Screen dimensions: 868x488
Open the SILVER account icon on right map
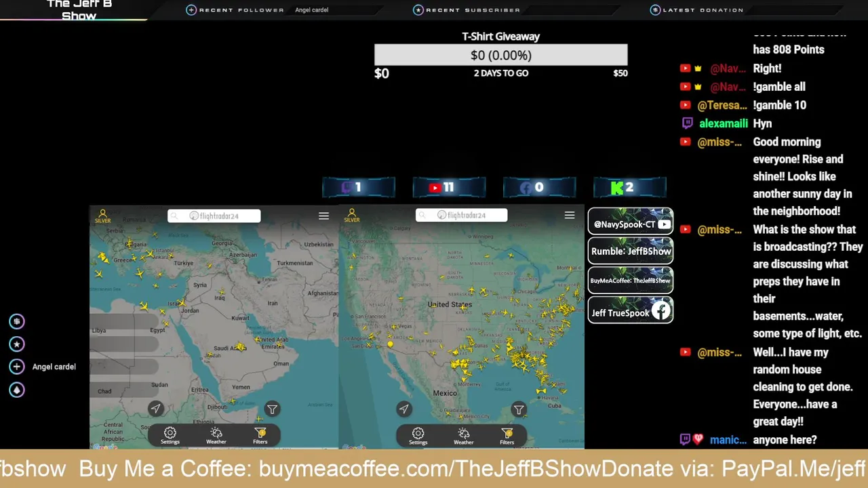tap(351, 216)
